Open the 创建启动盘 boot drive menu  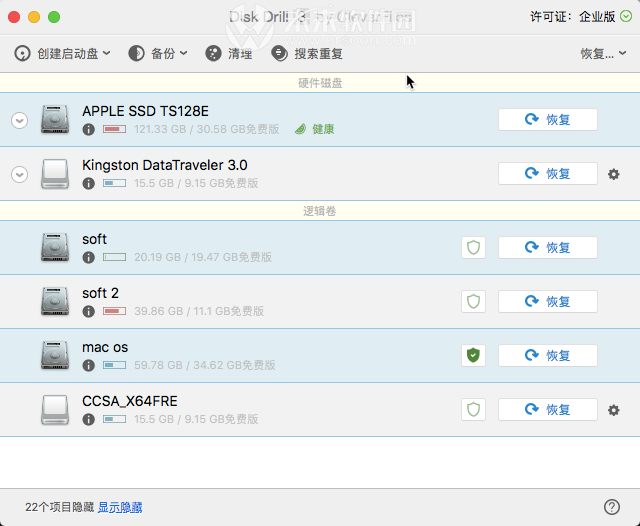point(62,53)
